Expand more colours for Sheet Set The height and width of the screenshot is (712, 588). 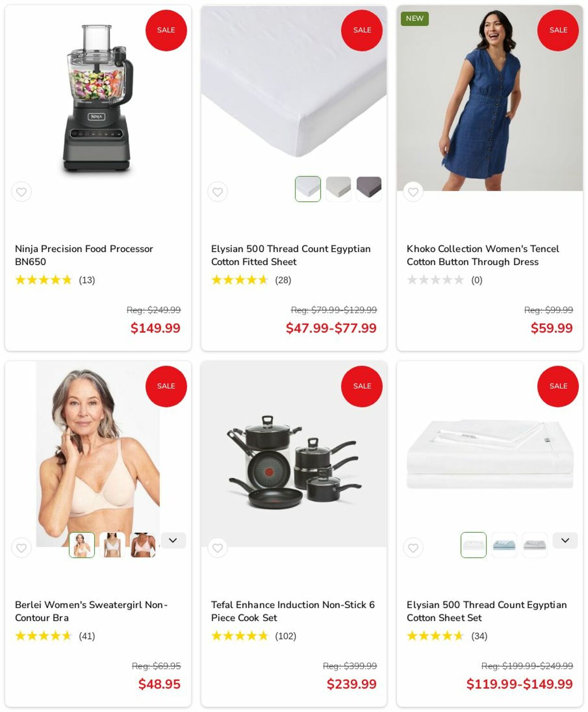tap(565, 540)
